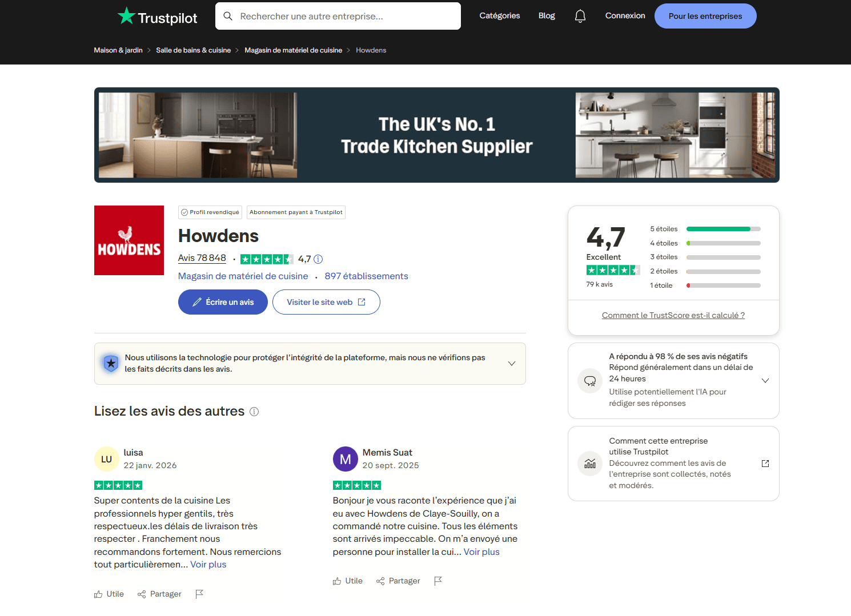The height and width of the screenshot is (616, 851).
Task: Click info icon next to 4,7 score
Action: pyautogui.click(x=318, y=259)
